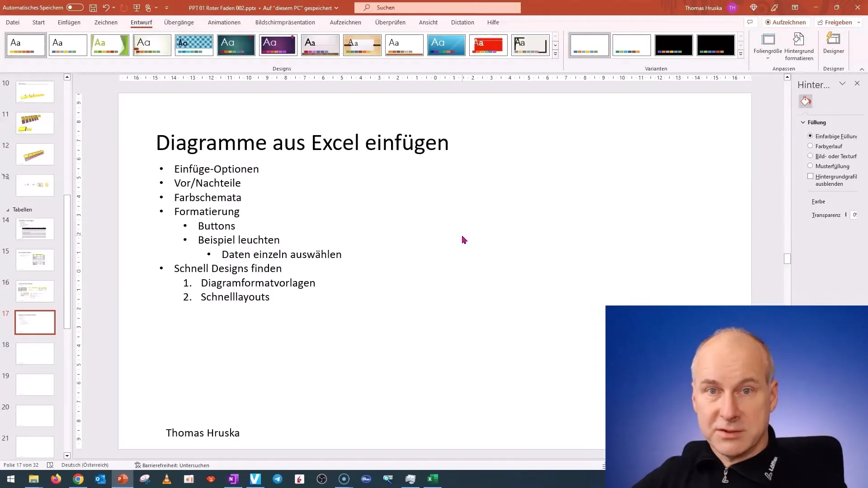868x488 pixels.
Task: Click the Folie 17 von 32 indicator
Action: 21,465
